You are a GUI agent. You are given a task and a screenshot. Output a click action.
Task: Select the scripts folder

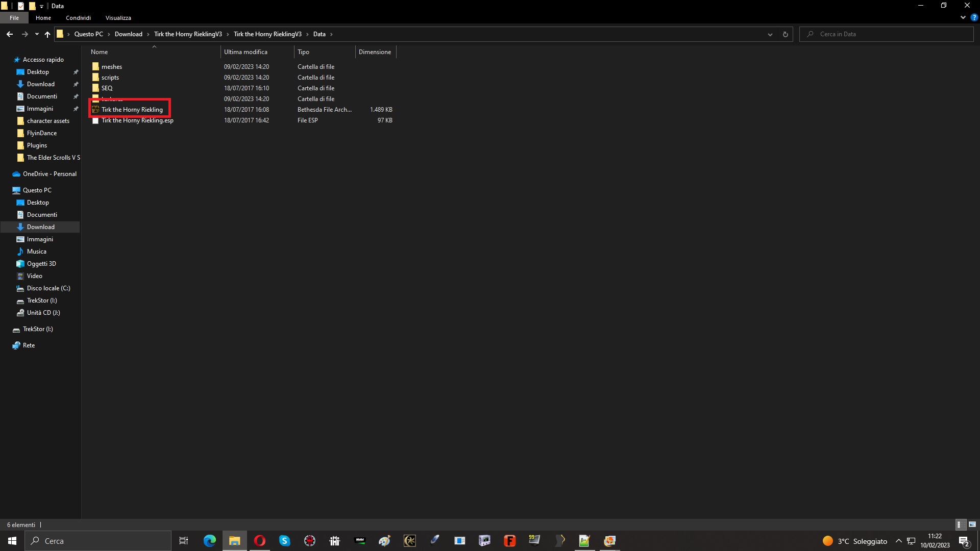click(x=110, y=78)
